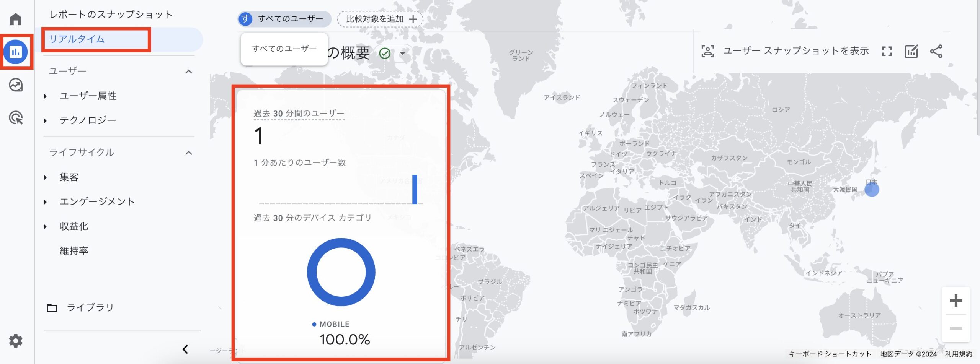
Task: Collapse the ユーザー section chevron
Action: [189, 72]
